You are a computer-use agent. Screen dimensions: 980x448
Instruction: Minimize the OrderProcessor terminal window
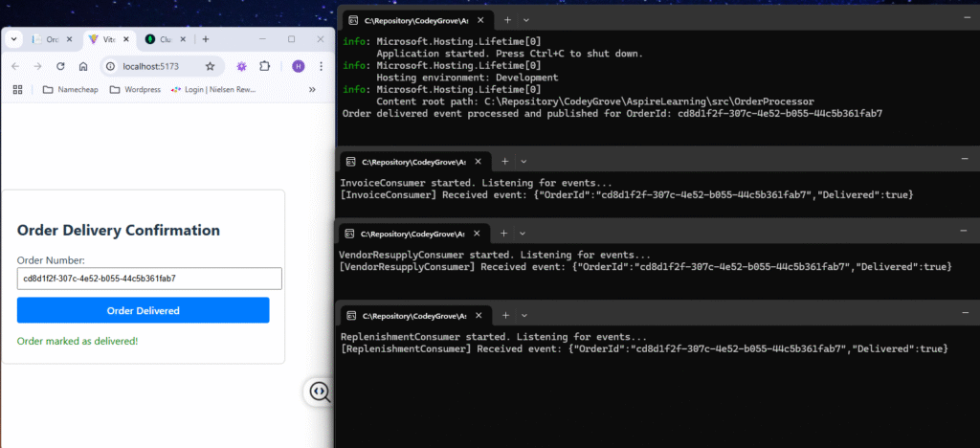(x=966, y=19)
